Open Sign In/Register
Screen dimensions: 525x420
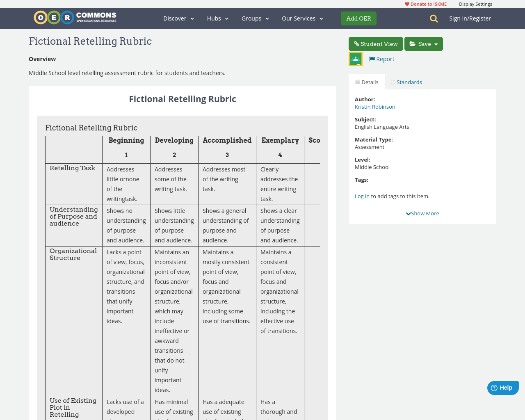click(x=470, y=18)
